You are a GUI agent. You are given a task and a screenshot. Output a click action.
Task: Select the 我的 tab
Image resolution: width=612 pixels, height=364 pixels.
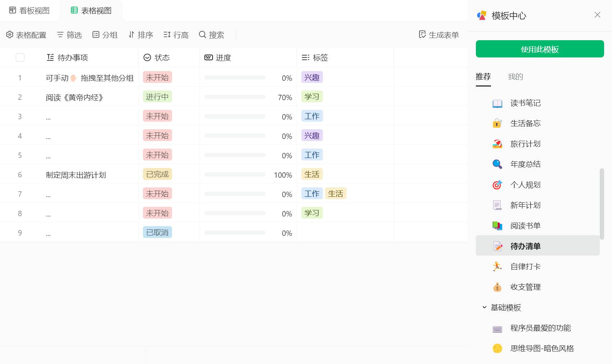[x=515, y=77]
